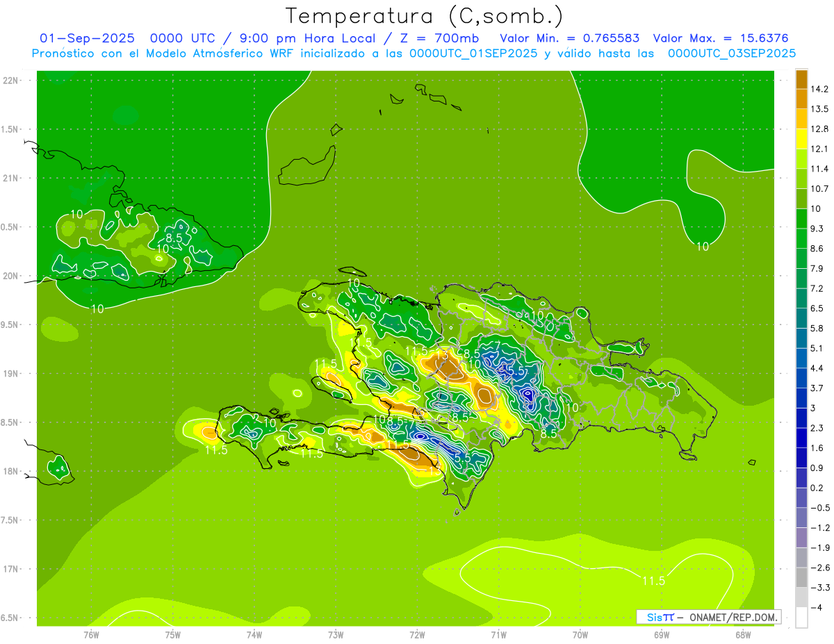The width and height of the screenshot is (834, 644).
Task: Click the 75W longitude axis label
Action: 173,634
